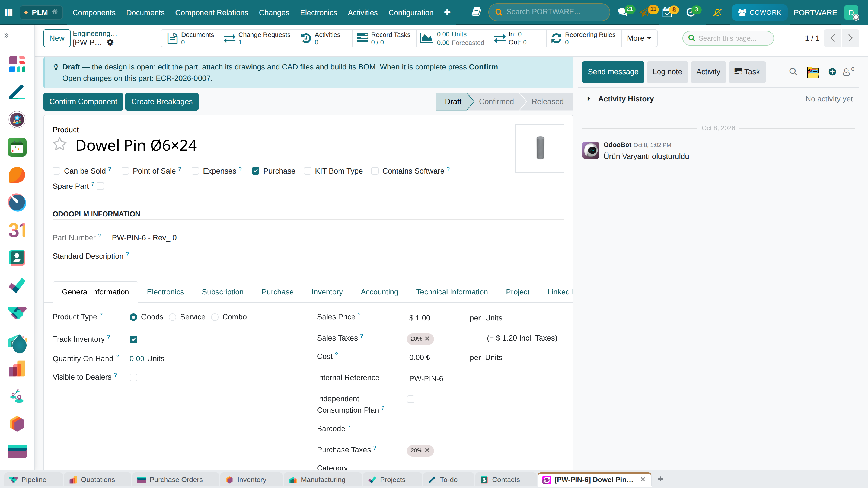Select the Service product type radio
This screenshot has height=488, width=868.
[173, 317]
